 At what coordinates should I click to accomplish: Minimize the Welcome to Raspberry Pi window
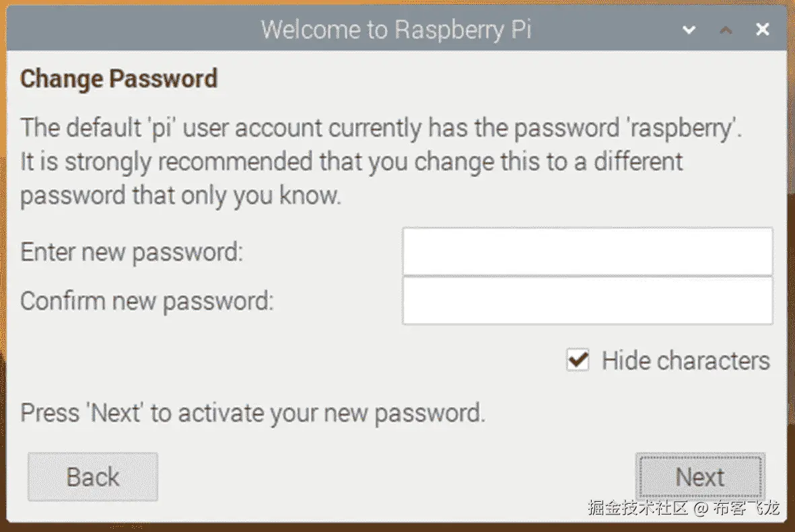tap(689, 30)
